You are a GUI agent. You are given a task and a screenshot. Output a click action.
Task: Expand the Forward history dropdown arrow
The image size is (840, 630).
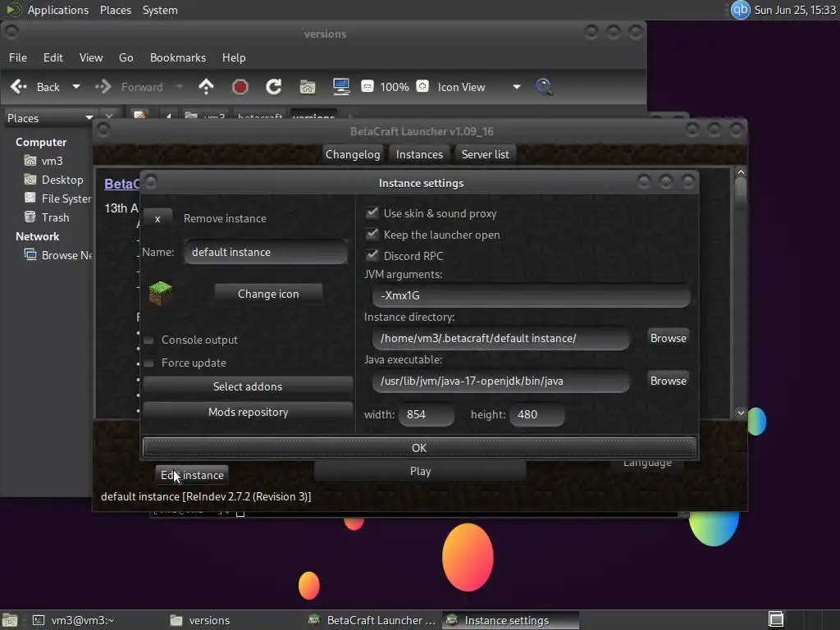(180, 87)
